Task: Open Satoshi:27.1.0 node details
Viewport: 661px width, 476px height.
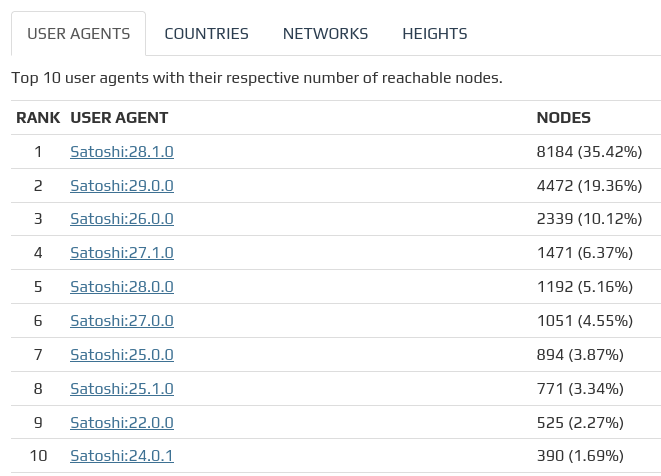Action: 122,253
